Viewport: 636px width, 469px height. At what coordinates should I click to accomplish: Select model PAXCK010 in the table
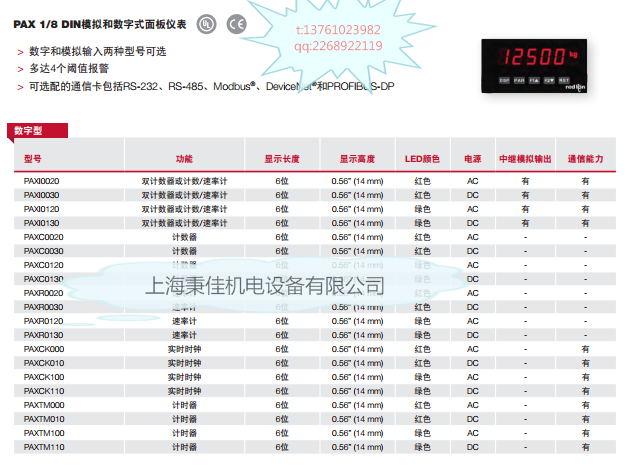(44, 363)
